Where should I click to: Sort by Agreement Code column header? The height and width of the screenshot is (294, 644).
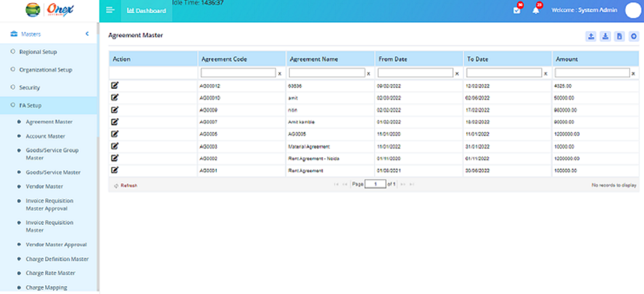point(224,59)
